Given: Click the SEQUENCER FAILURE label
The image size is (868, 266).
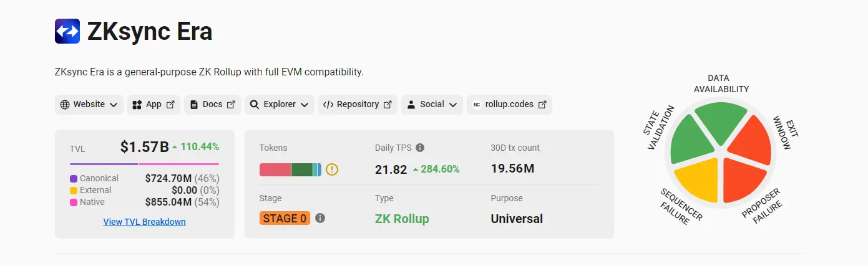Looking at the screenshot, I should click(681, 207).
